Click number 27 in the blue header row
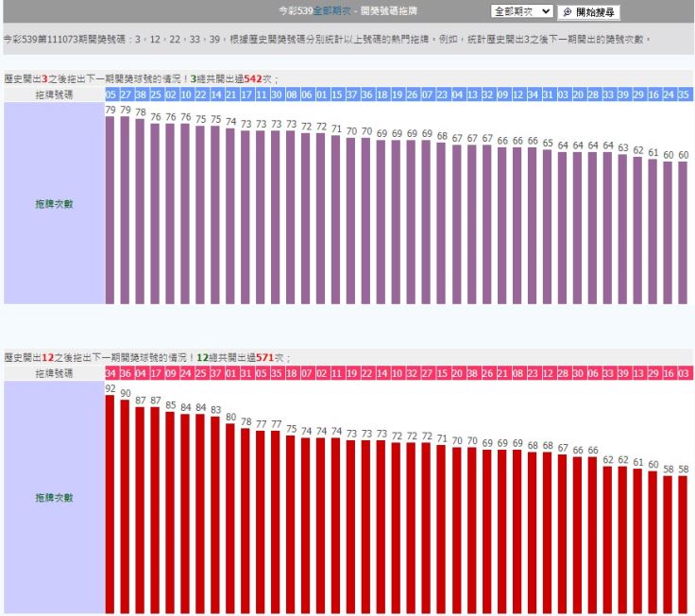The width and height of the screenshot is (695, 616). coord(126,94)
